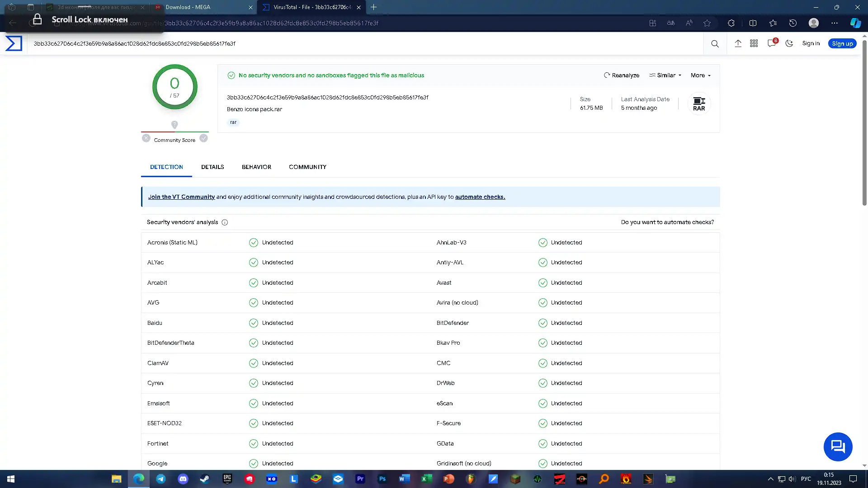Open the blue chat support button
The height and width of the screenshot is (488, 868).
838,447
